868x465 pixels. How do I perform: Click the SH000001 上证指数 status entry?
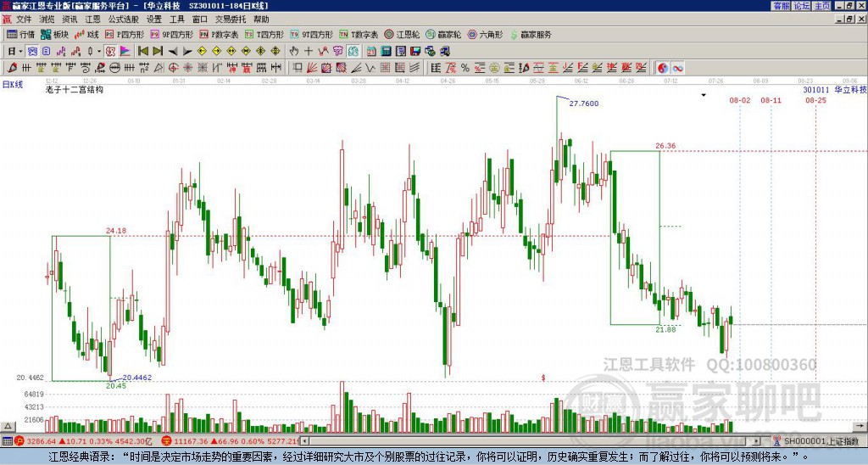click(821, 441)
